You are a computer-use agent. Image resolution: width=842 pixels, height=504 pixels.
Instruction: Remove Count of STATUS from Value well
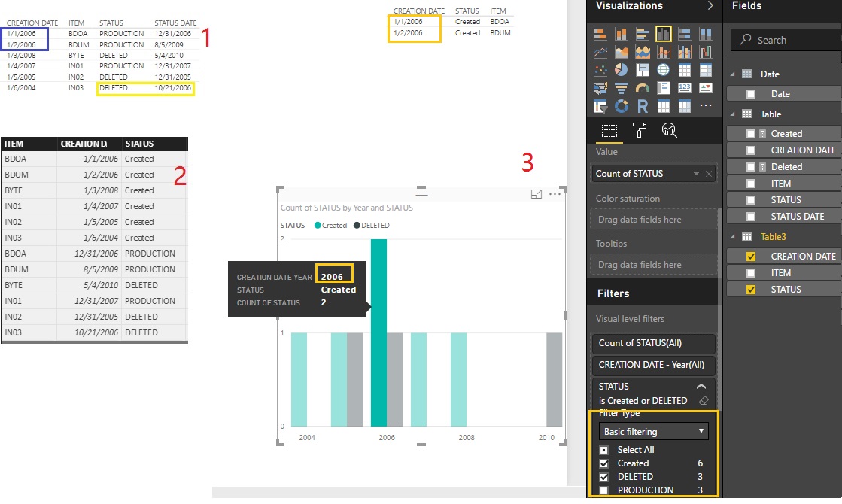(709, 174)
